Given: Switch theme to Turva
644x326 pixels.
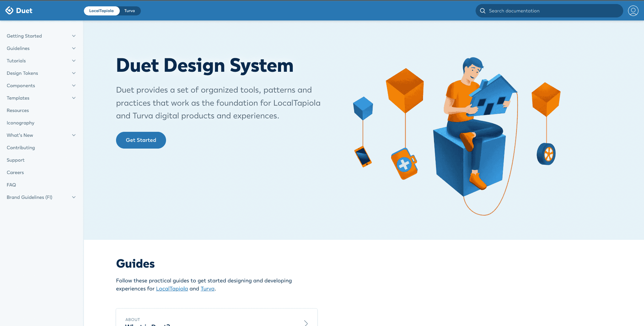Looking at the screenshot, I should [x=129, y=11].
